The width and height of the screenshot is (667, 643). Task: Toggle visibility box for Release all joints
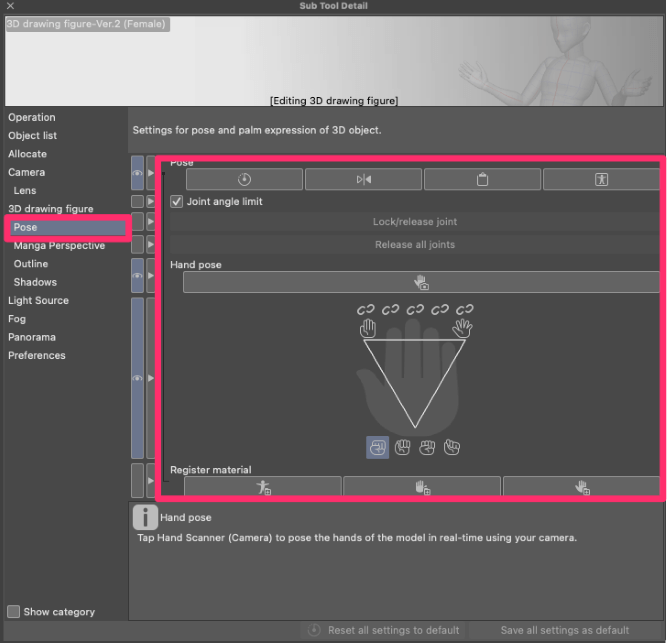click(137, 245)
